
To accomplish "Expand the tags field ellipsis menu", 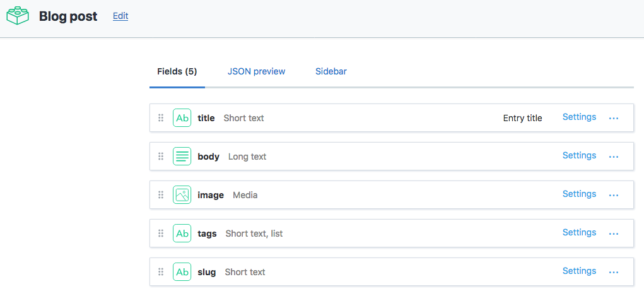I will coord(614,234).
